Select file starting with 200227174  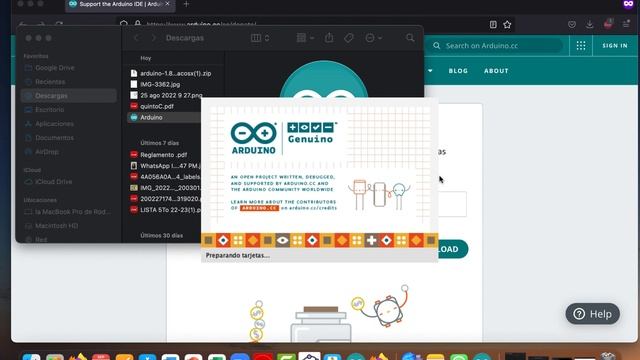164,199
